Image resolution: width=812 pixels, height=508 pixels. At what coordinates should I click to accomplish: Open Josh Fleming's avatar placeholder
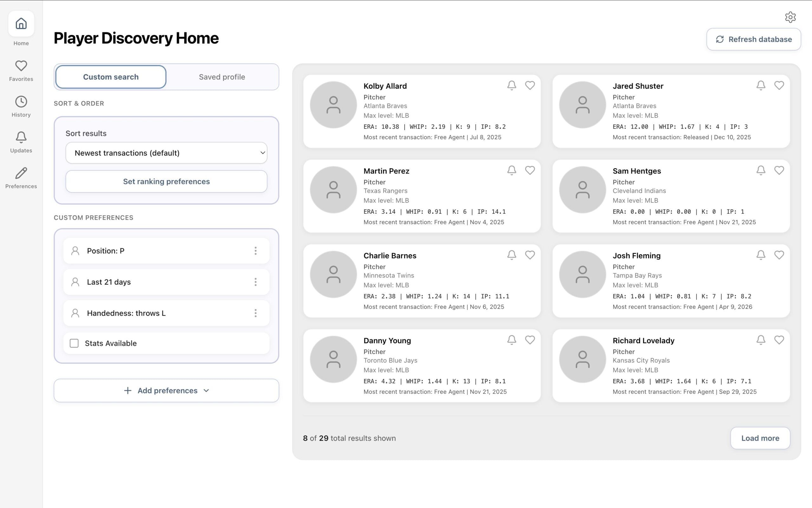click(x=582, y=275)
